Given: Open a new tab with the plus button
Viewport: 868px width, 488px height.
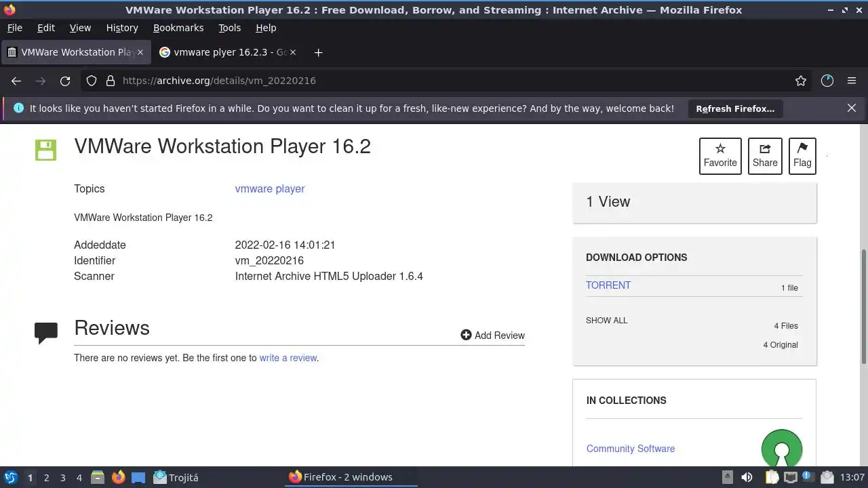Looking at the screenshot, I should (318, 52).
